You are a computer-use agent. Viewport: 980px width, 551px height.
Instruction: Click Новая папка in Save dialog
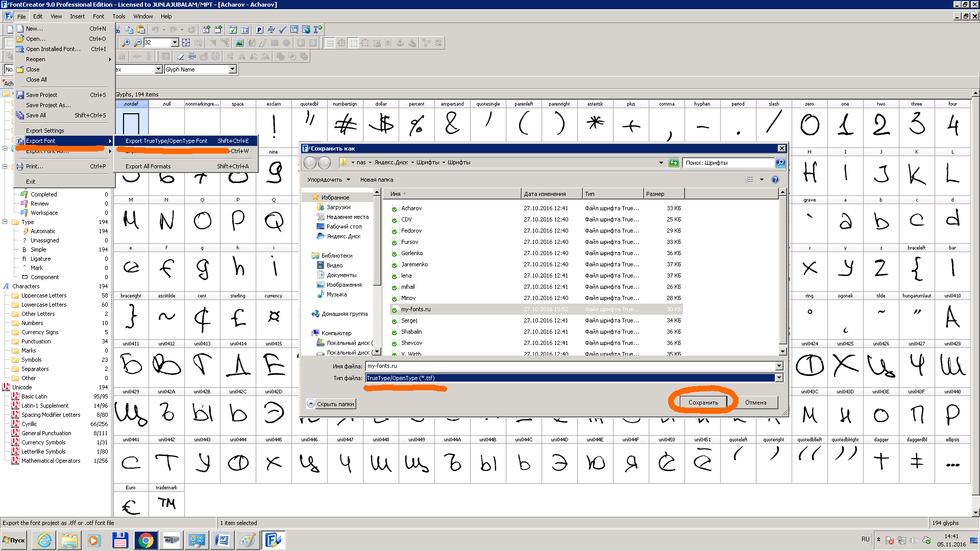point(376,180)
